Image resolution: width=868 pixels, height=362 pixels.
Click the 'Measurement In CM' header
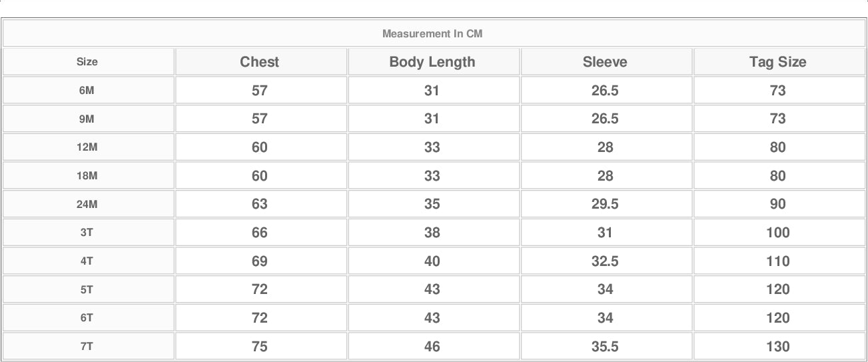(432, 33)
